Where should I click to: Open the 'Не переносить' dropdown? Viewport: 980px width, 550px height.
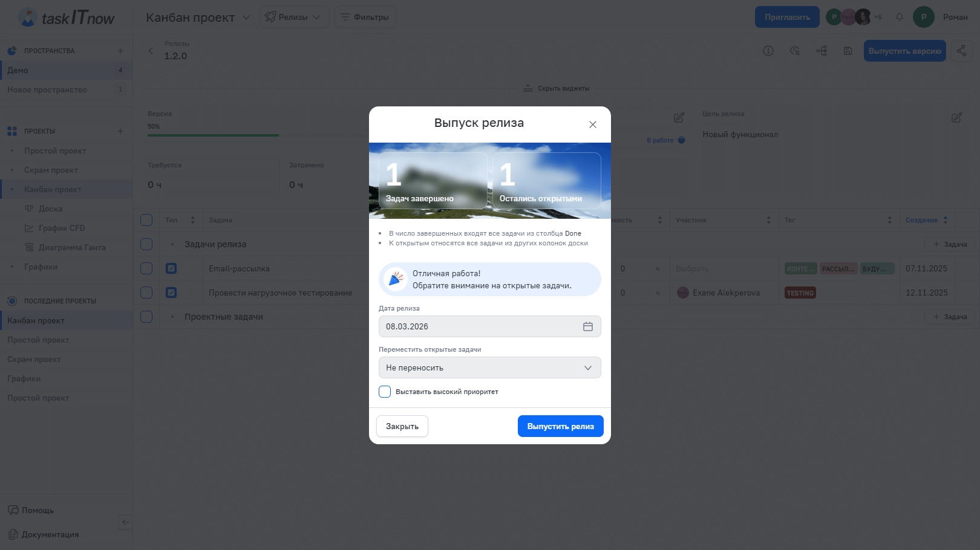click(489, 367)
